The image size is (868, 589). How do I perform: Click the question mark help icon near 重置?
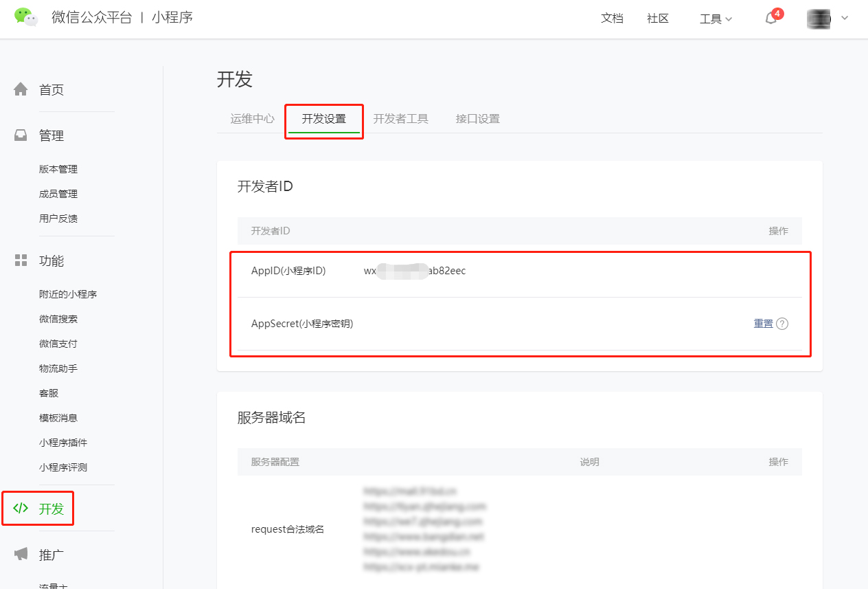(782, 324)
